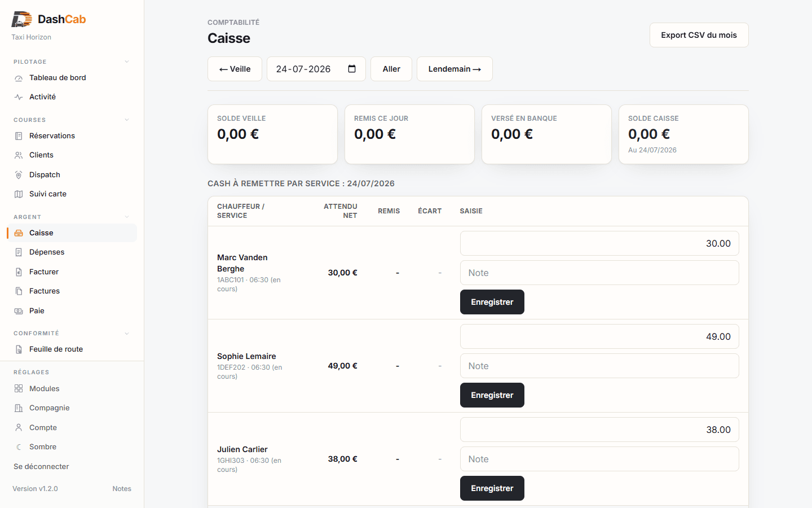Click the Caisse cash register icon
The image size is (812, 508).
click(x=19, y=233)
